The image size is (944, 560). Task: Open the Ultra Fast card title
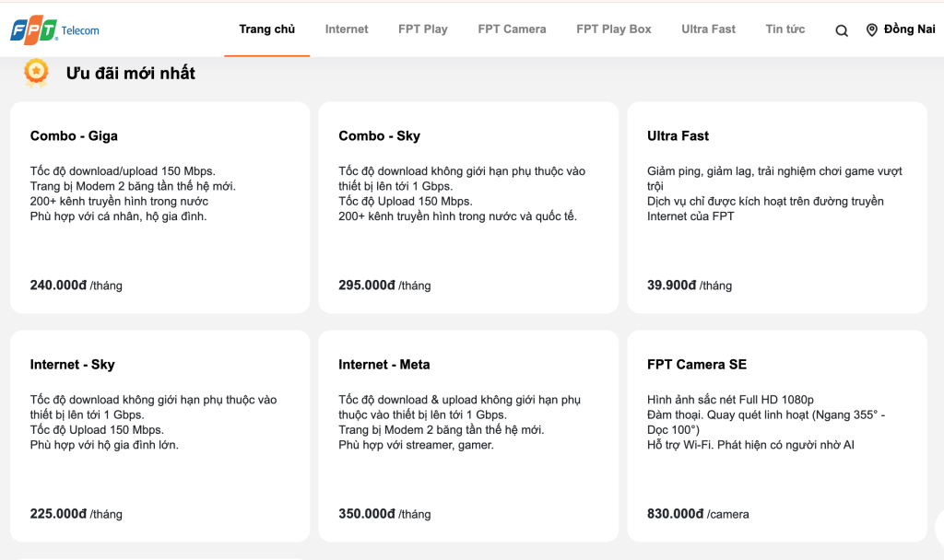coord(678,136)
